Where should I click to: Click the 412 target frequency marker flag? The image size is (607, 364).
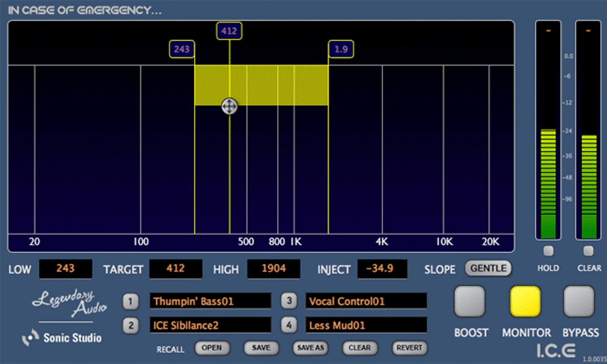229,31
